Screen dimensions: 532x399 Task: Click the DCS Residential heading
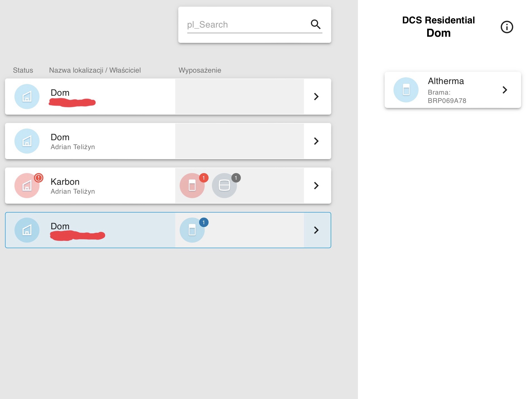pyautogui.click(x=439, y=20)
